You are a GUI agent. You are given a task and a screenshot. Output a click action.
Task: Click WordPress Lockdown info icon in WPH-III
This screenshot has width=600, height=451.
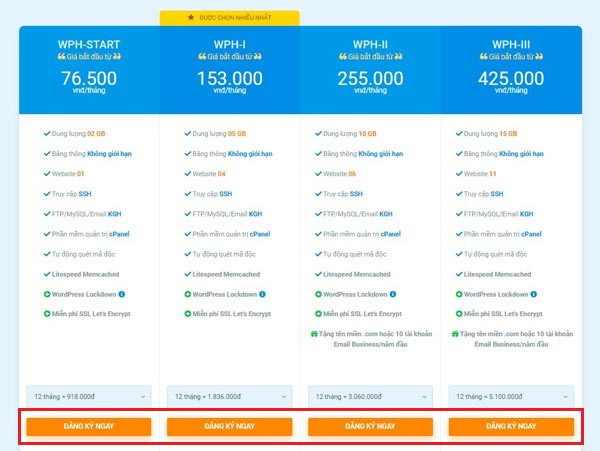click(533, 294)
